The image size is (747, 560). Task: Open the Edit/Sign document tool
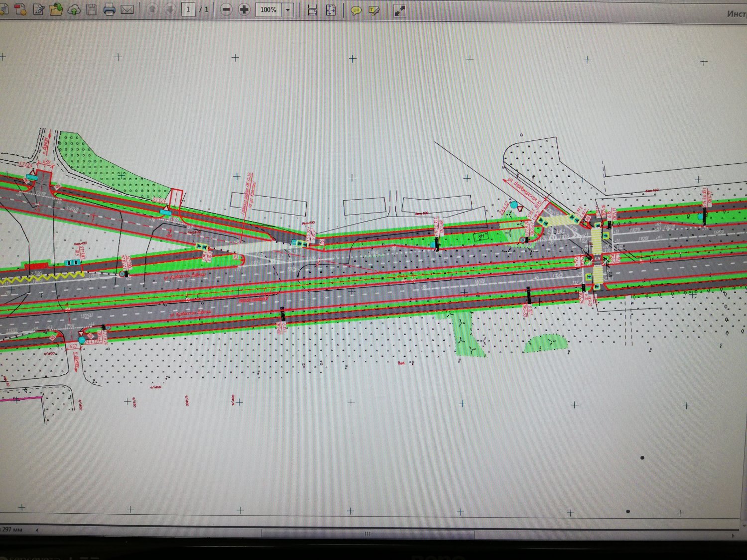38,9
